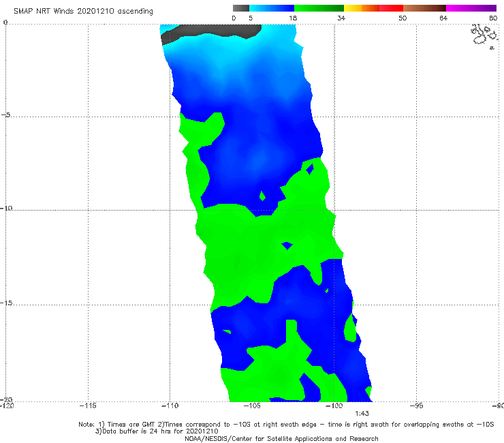Screen dimensions: 504x443
Task: Click the latitude label "-15"
Action: click(x=6, y=303)
